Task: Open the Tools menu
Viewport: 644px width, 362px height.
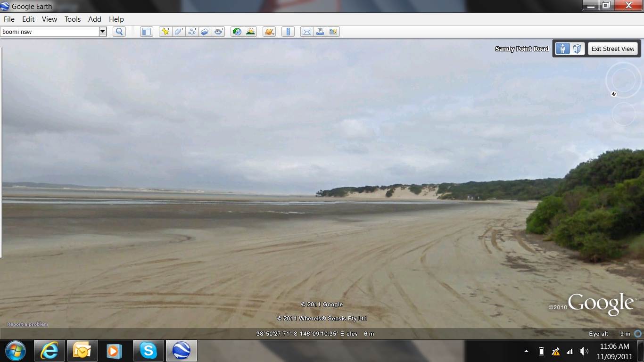Action: point(73,19)
